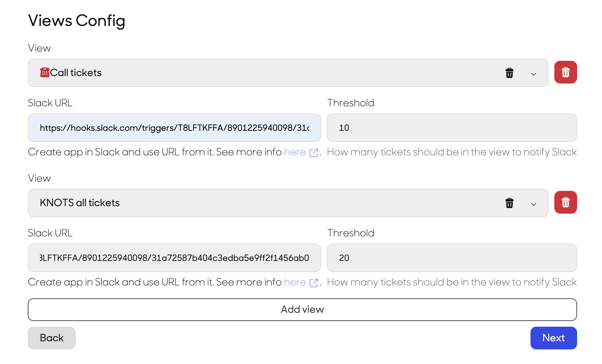Open the second 'here' info link
The height and width of the screenshot is (364, 602).
pyautogui.click(x=295, y=282)
